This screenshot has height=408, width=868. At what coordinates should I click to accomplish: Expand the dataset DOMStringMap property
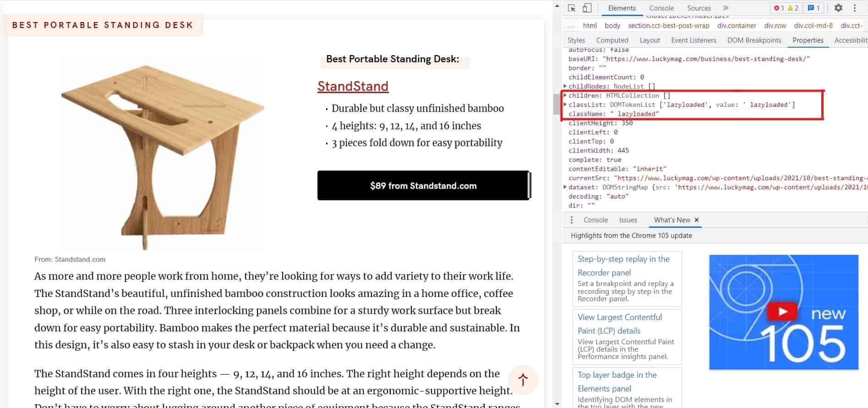[x=565, y=187]
